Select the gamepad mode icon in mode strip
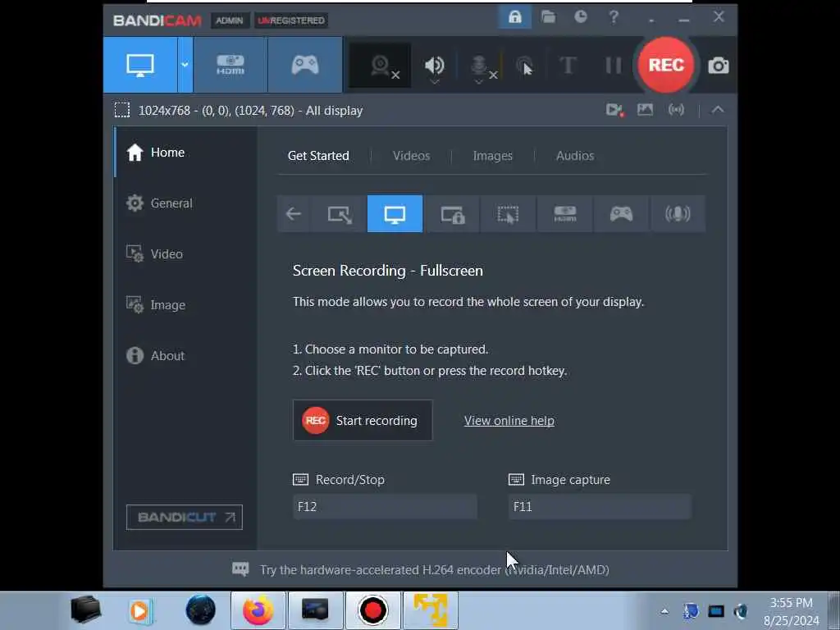 point(621,214)
